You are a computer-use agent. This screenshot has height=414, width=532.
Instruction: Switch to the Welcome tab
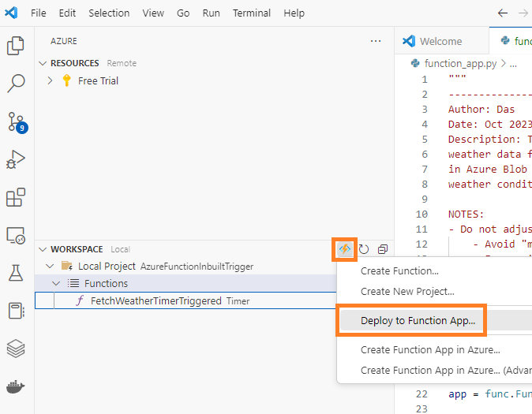(442, 41)
